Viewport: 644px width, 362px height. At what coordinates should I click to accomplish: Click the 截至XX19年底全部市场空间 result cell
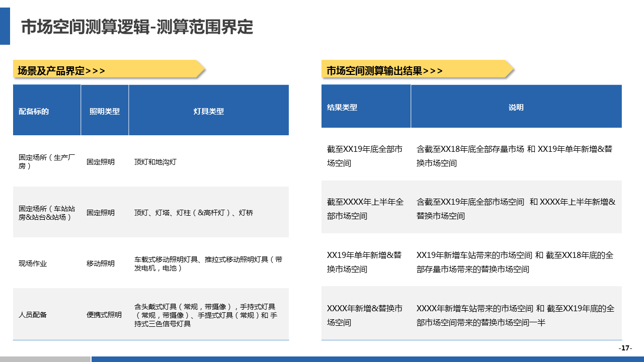[x=365, y=156]
